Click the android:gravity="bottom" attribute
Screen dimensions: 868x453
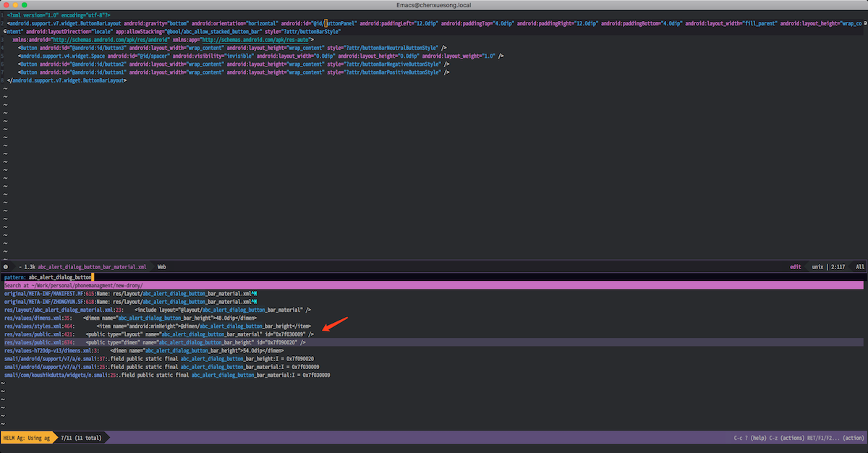coord(156,23)
